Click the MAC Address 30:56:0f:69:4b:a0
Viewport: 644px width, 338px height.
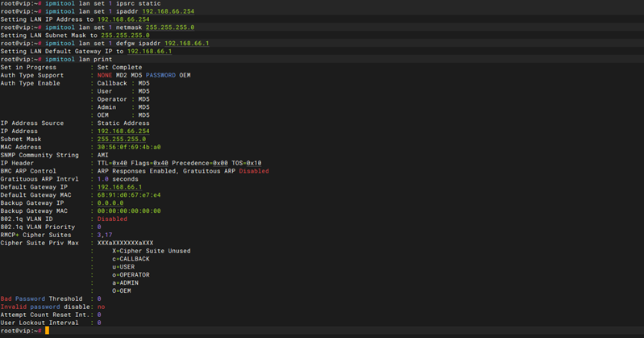[x=129, y=147]
